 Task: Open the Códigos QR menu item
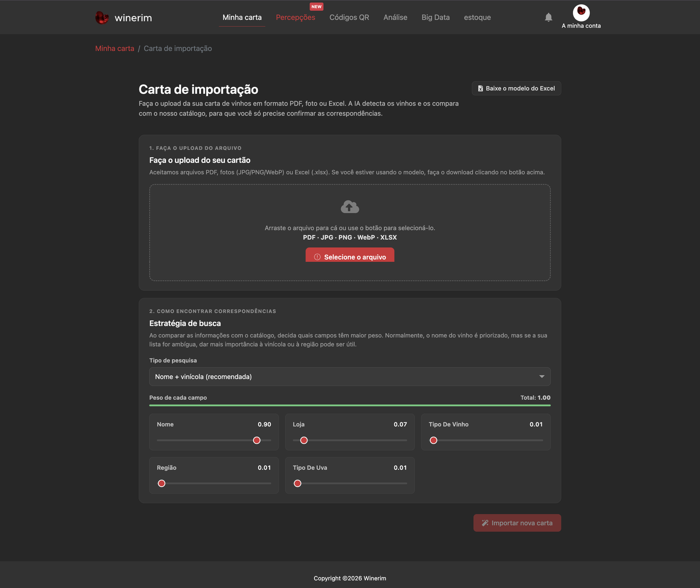(349, 17)
